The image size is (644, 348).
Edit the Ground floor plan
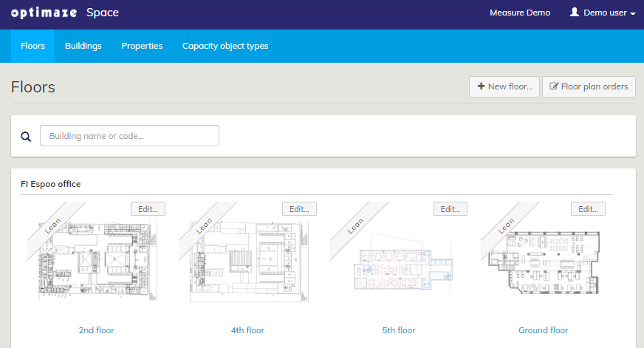588,209
